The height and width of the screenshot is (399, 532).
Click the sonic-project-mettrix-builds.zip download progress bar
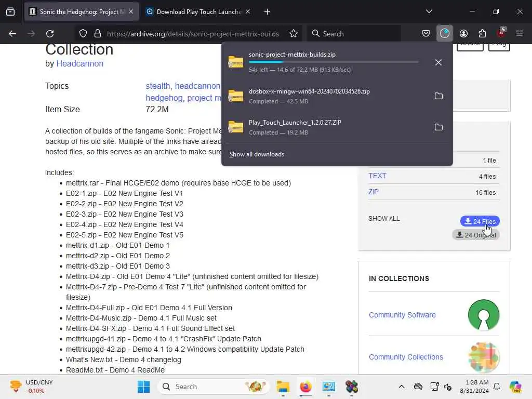tap(334, 62)
